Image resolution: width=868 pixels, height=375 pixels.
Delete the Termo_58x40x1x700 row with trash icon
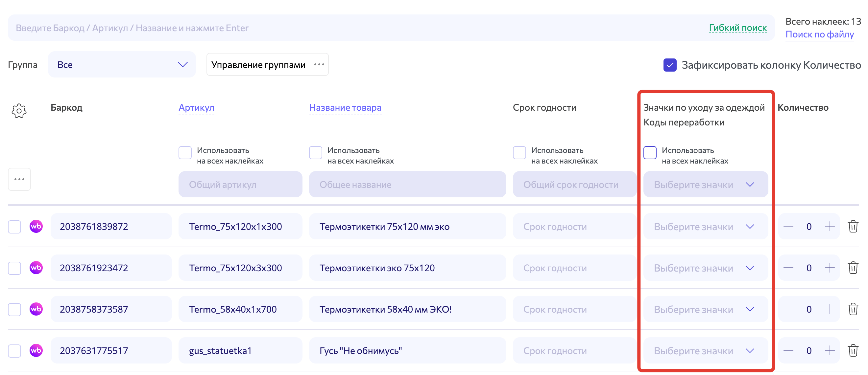click(x=853, y=309)
